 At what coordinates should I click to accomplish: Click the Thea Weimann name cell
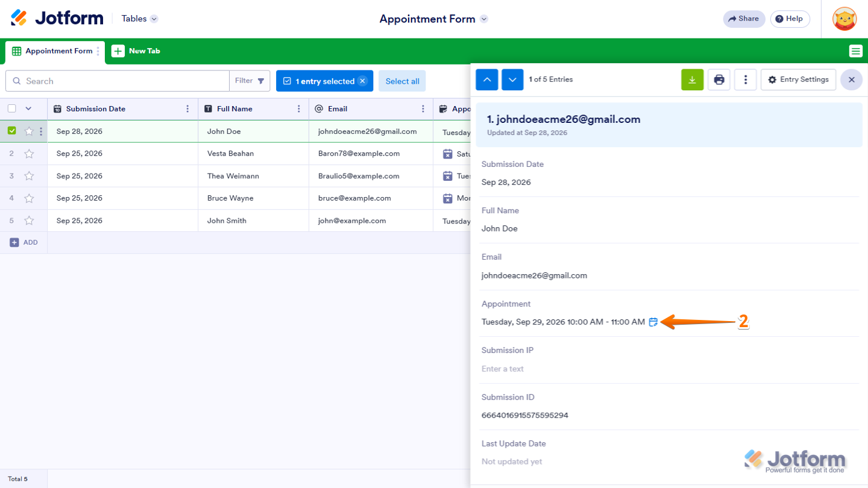point(253,176)
